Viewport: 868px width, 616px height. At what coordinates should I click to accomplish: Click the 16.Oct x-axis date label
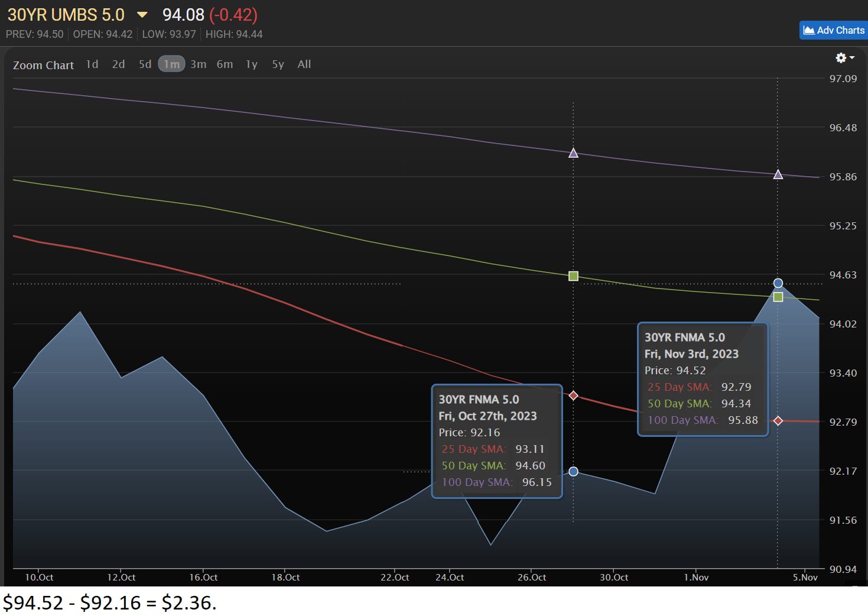click(x=203, y=578)
